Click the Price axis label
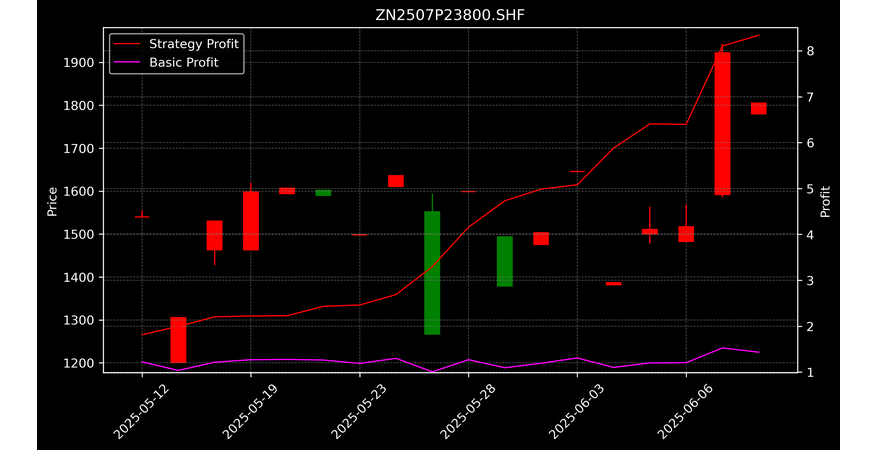Image resolution: width=878 pixels, height=450 pixels. 52,201
